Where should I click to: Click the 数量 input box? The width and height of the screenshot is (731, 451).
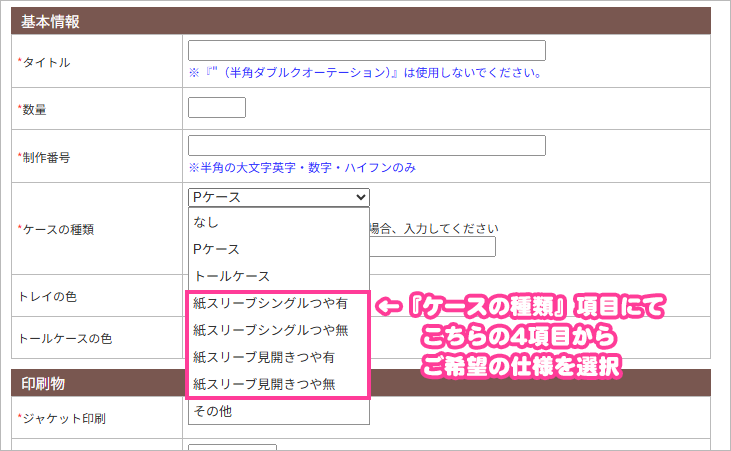pos(216,107)
